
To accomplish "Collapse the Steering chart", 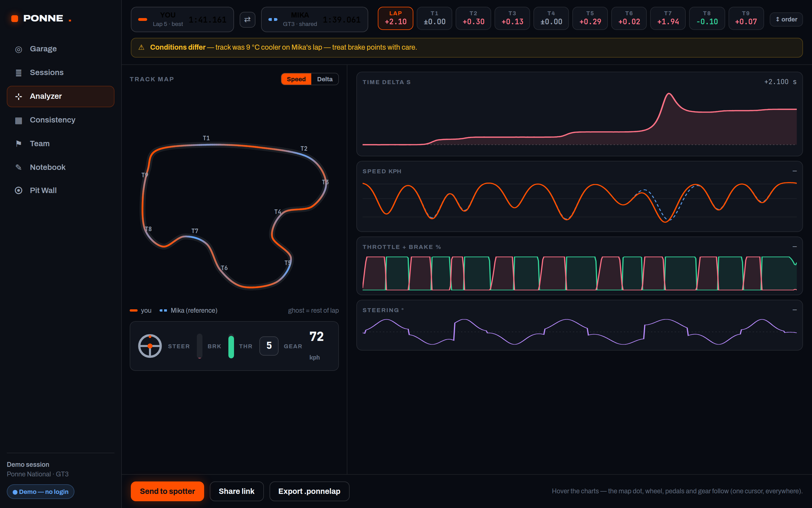I will pos(795,310).
